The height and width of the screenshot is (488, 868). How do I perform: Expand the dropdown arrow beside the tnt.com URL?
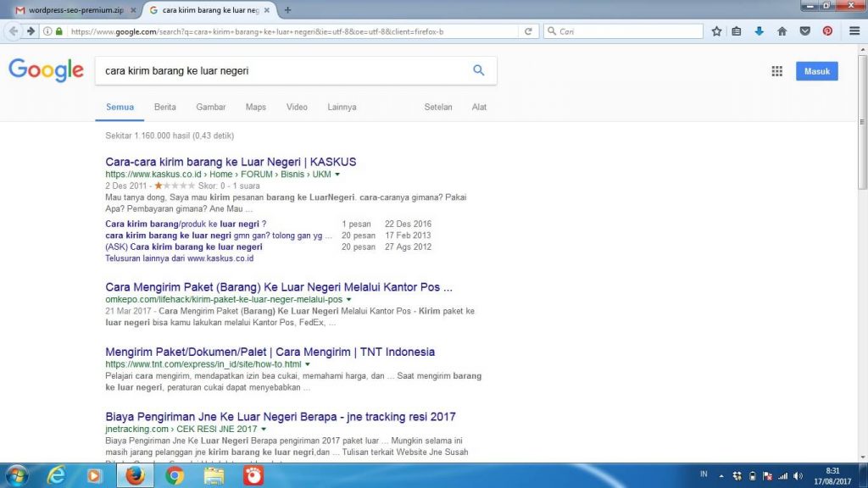click(307, 364)
